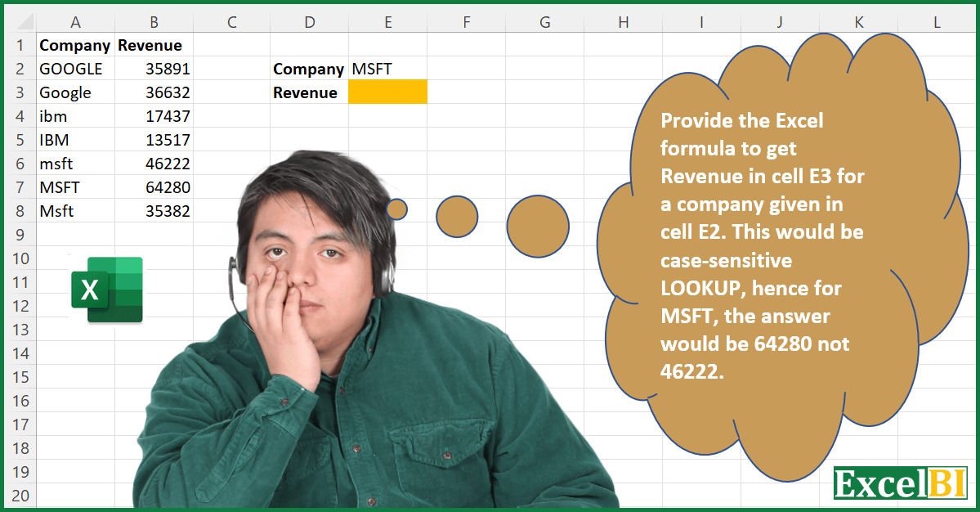Image resolution: width=980 pixels, height=512 pixels.
Task: Select column B header
Action: [x=154, y=22]
